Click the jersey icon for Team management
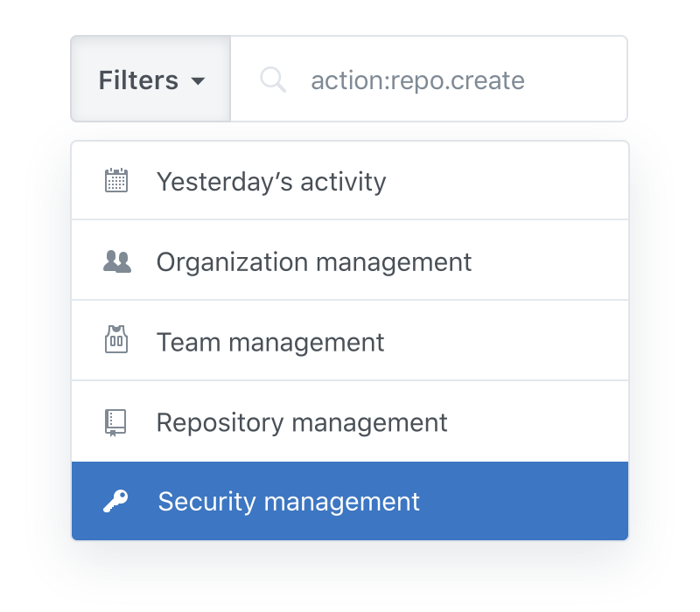 (116, 339)
